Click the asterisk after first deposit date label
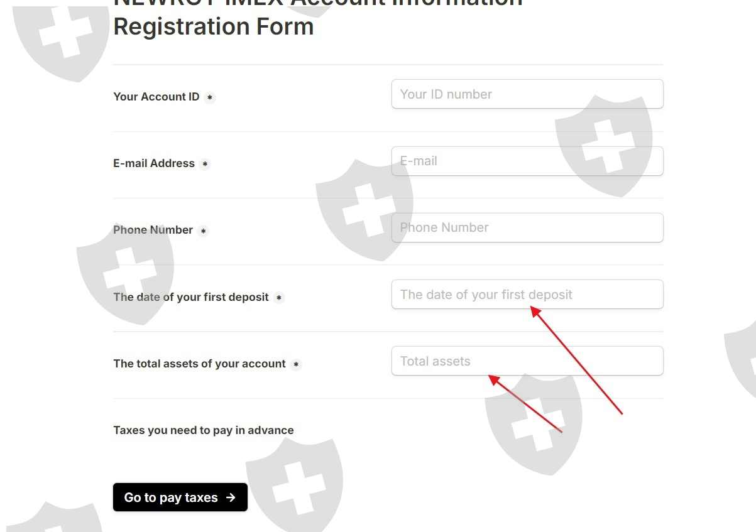 click(279, 298)
